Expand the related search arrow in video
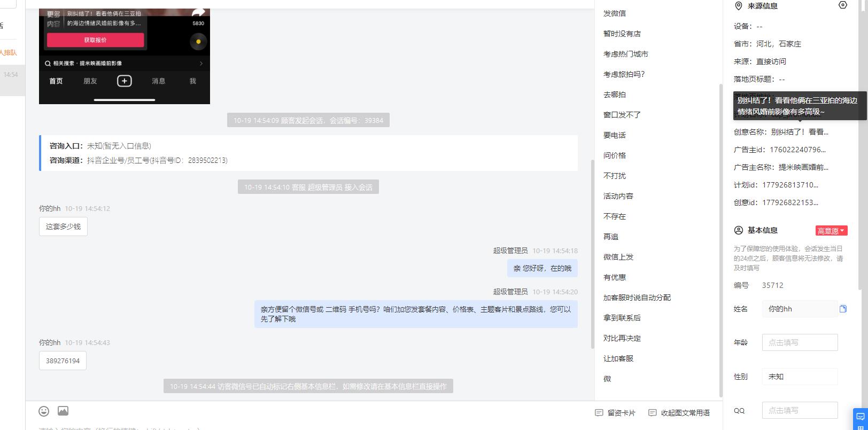Screen dimensions: 868x430 pos(201,63)
